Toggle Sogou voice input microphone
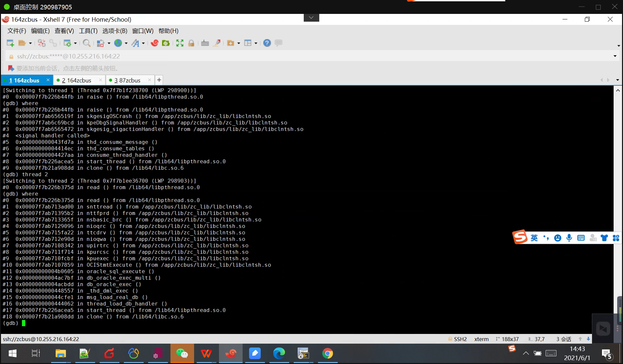 569,238
